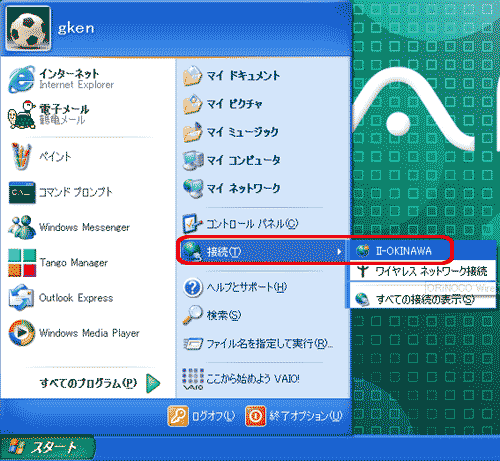
Task: Launch Windows Media Player icon
Action: pos(22,333)
